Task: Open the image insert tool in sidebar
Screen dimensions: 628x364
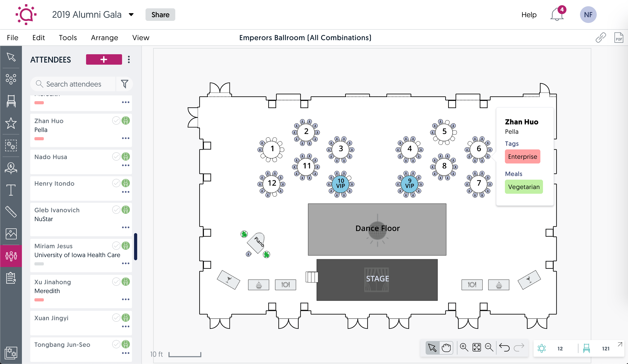Action: point(11,234)
